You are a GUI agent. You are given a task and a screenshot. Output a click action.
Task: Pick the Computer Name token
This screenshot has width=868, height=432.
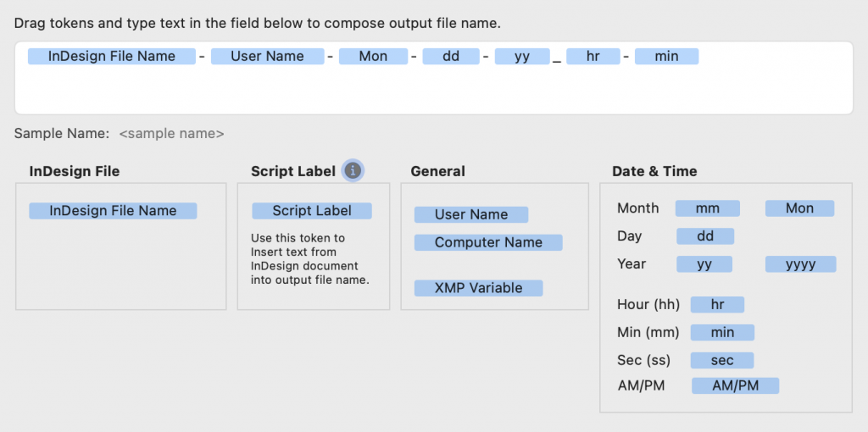(488, 242)
